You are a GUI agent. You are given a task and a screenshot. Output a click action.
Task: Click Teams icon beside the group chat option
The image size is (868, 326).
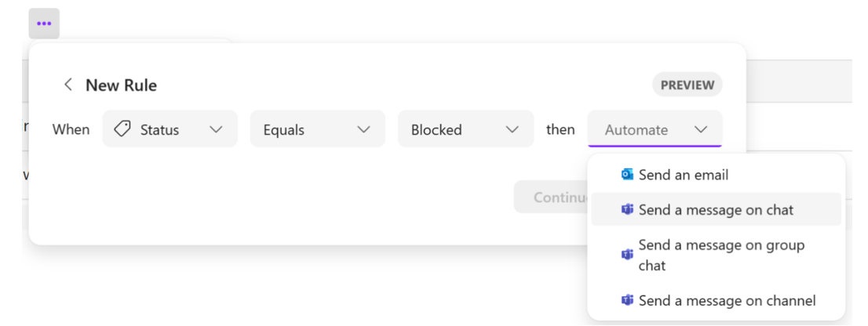pos(627,255)
